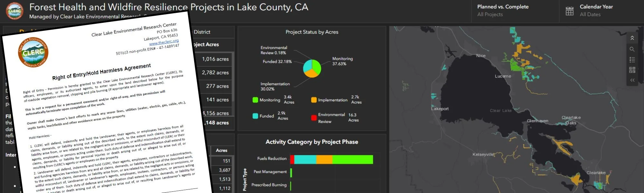
Task: Click the cyan Funded legend swatch
Action: point(255,116)
